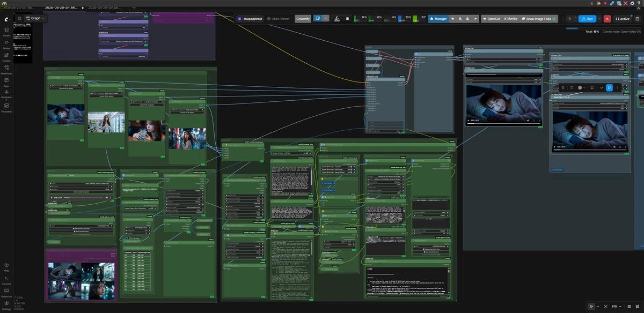The height and width of the screenshot is (313, 644).
Task: Click the panel layout icon beside 11 active
Action: (638, 19)
